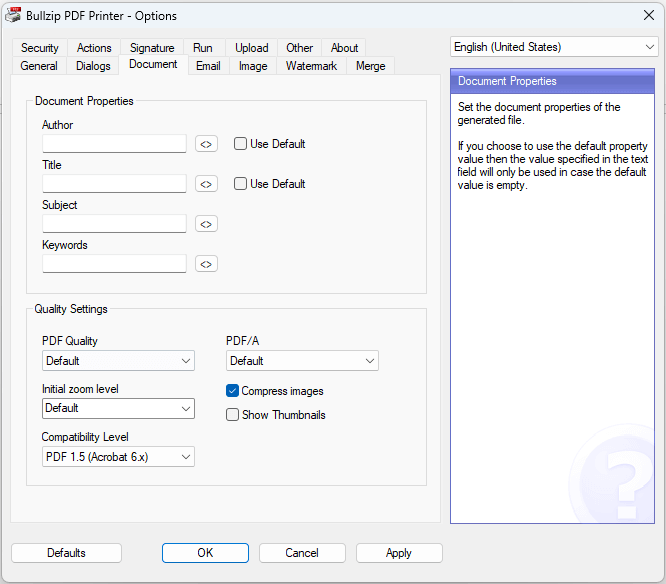The height and width of the screenshot is (584, 666).
Task: Check the Show Thumbnails box
Action: click(233, 415)
